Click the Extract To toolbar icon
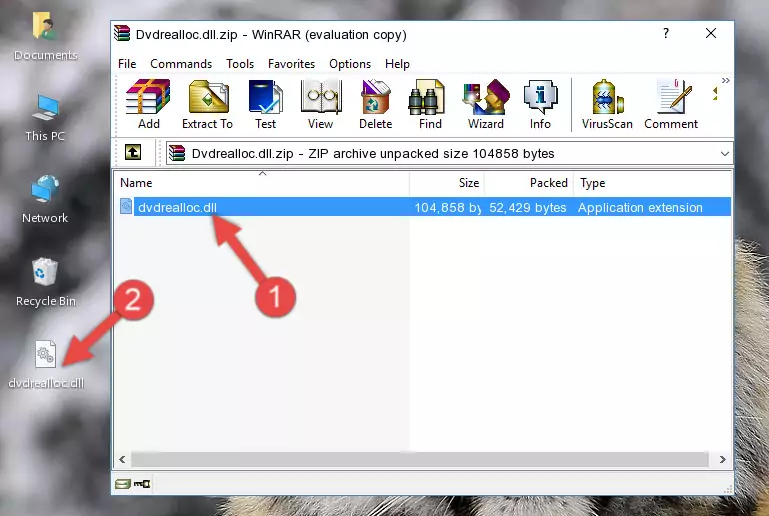The width and height of the screenshot is (769, 516). [x=207, y=104]
